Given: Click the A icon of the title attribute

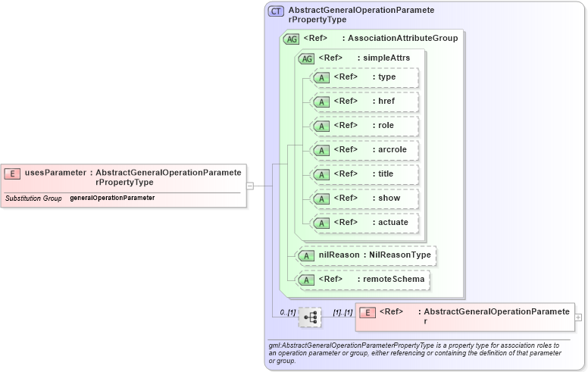Looking at the screenshot, I should point(321,175).
